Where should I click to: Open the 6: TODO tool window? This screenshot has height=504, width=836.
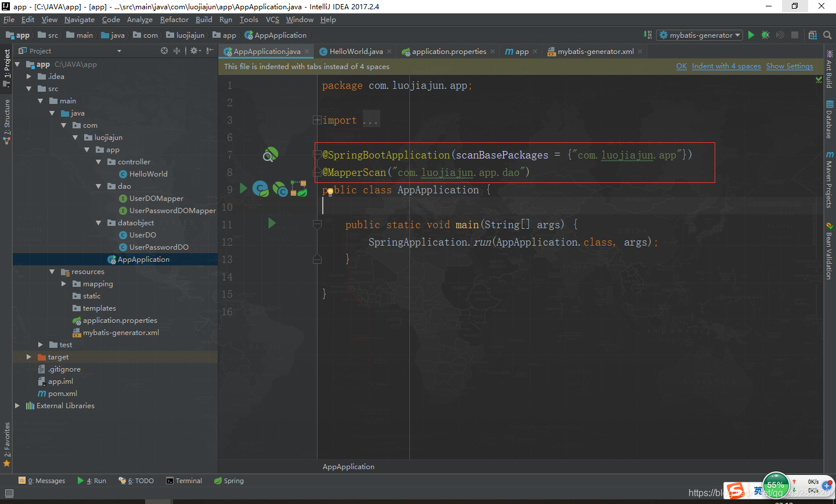(136, 481)
